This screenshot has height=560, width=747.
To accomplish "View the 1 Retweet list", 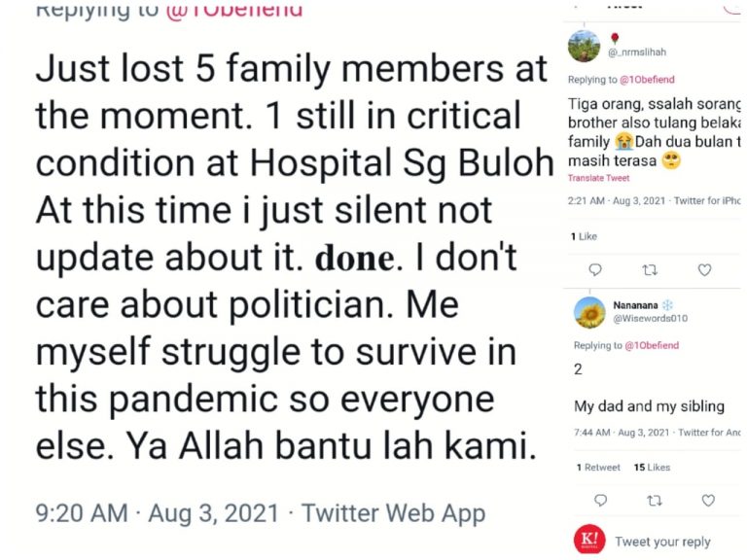I will pos(598,468).
